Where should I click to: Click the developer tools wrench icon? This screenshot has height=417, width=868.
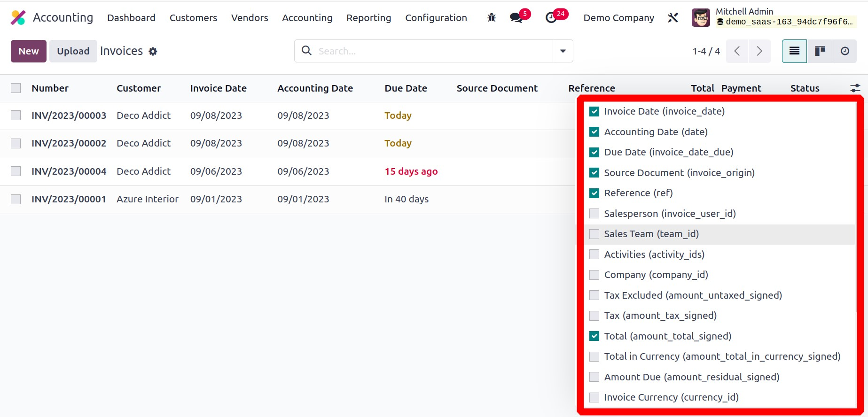pyautogui.click(x=673, y=18)
